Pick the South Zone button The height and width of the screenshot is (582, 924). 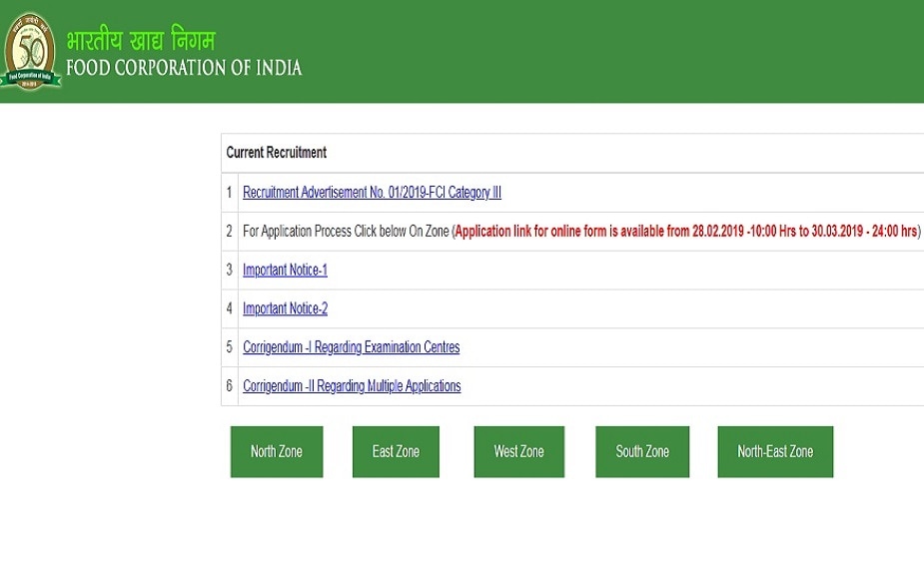[x=642, y=452]
